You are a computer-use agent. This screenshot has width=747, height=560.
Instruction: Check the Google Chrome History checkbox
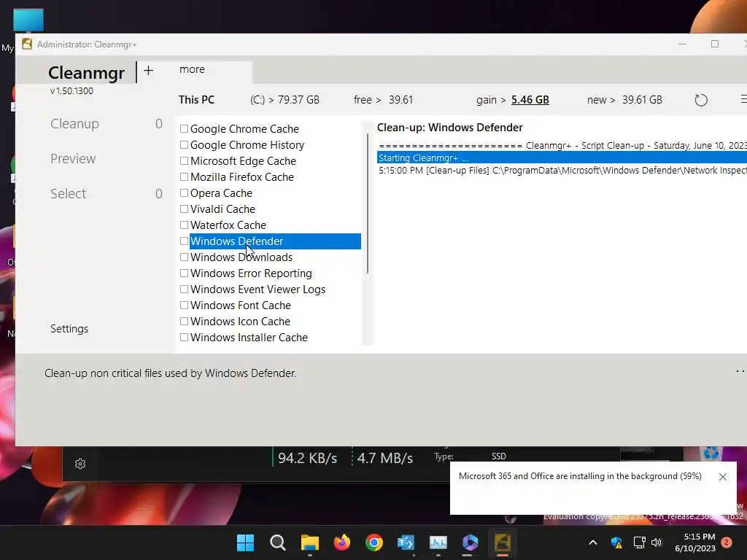pyautogui.click(x=184, y=145)
